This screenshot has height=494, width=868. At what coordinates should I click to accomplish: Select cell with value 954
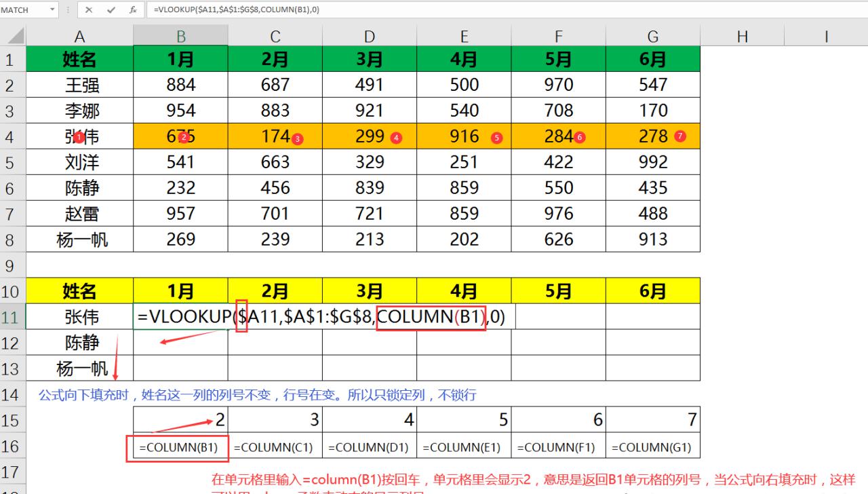point(180,111)
